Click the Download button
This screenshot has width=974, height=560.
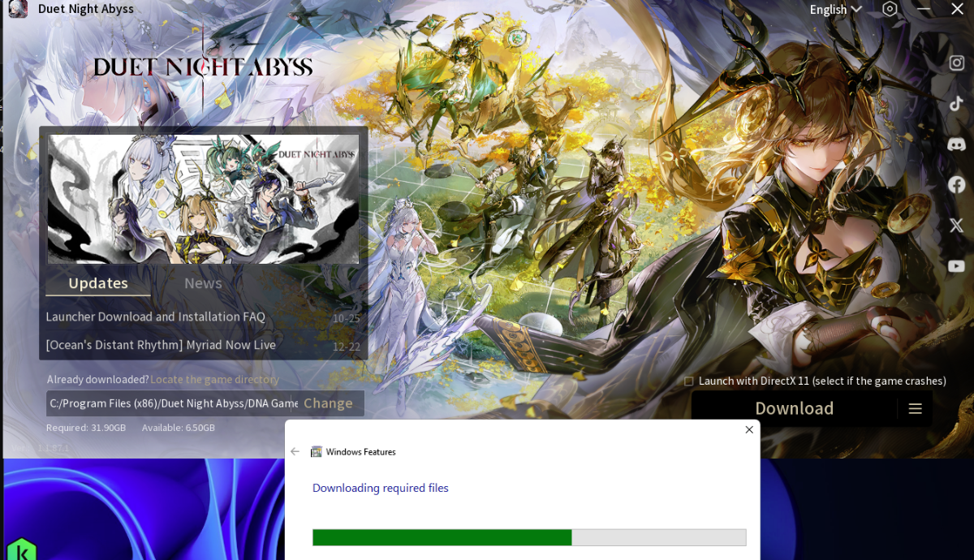click(x=794, y=408)
